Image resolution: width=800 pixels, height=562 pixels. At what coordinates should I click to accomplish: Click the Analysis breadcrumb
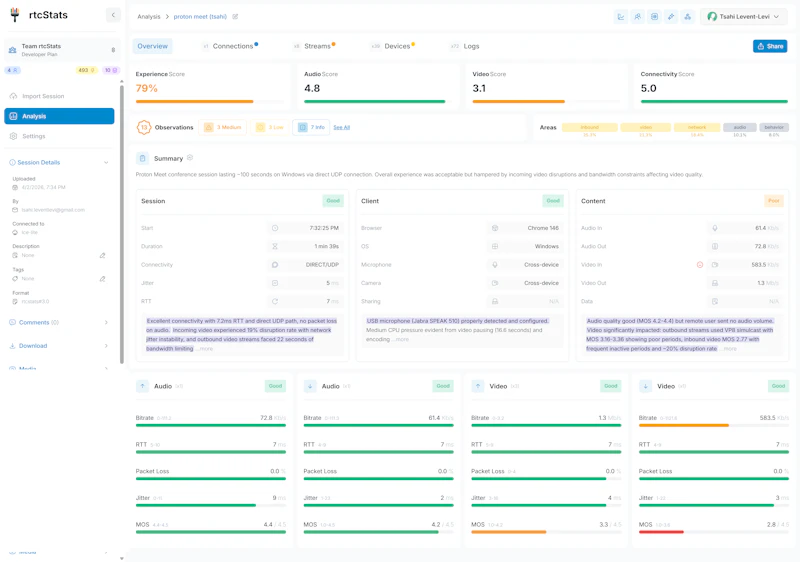click(x=148, y=17)
